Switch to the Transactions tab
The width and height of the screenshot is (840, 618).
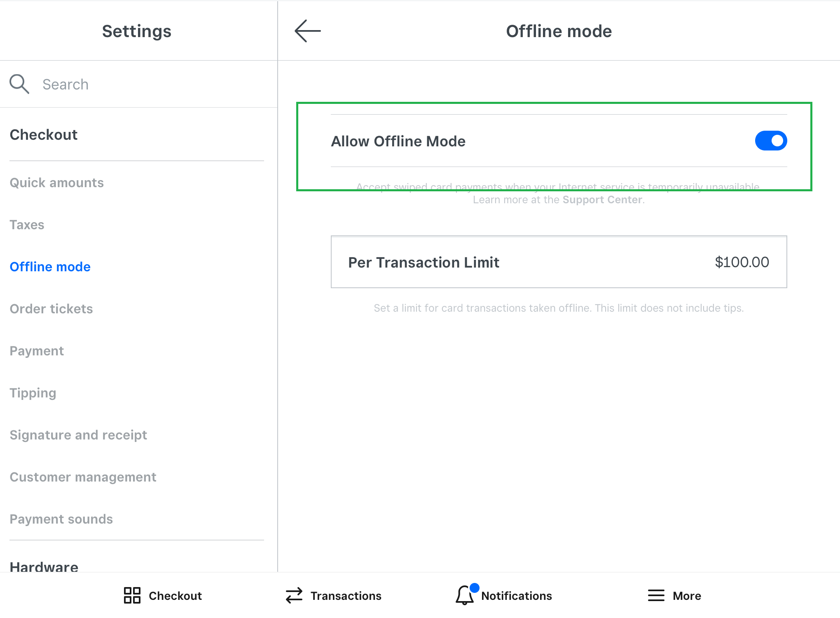tap(345, 596)
